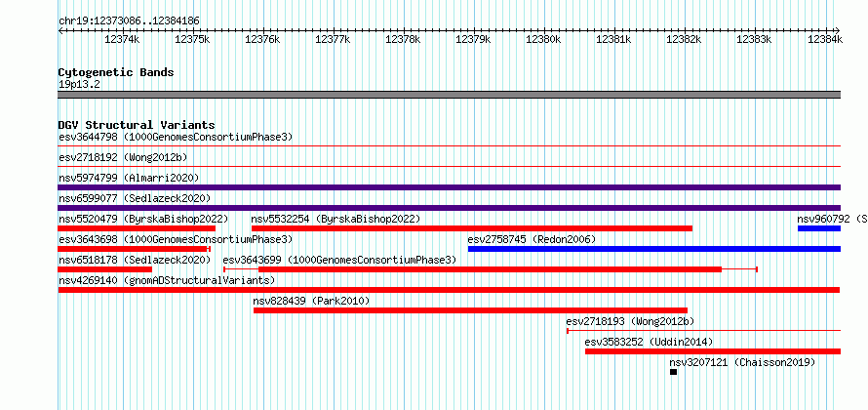Click the esv3643699 red bar
Viewport: 868px width, 410px height.
coord(490,269)
